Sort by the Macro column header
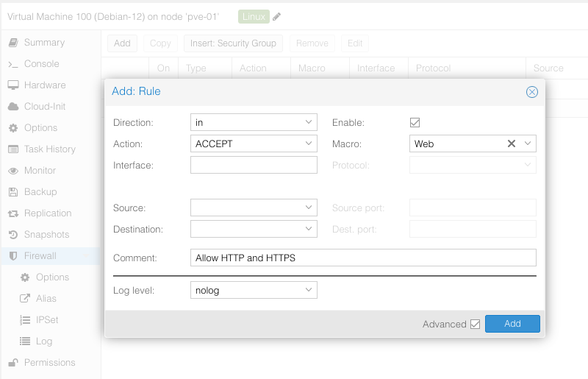Viewport: 588px width, 379px height. pyautogui.click(x=320, y=68)
